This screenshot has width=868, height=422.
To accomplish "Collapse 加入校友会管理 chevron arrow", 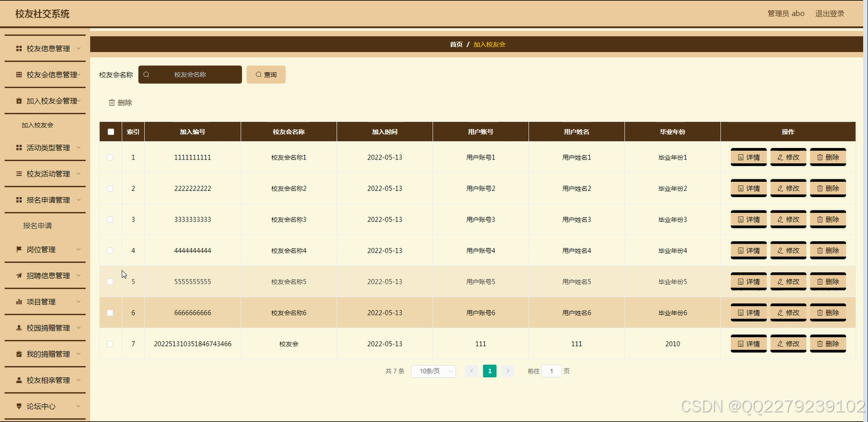I will 79,101.
